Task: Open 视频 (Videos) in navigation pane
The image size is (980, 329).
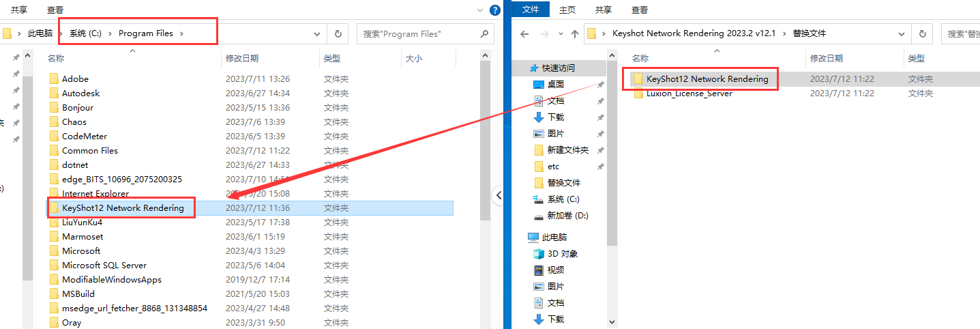Action: point(556,270)
